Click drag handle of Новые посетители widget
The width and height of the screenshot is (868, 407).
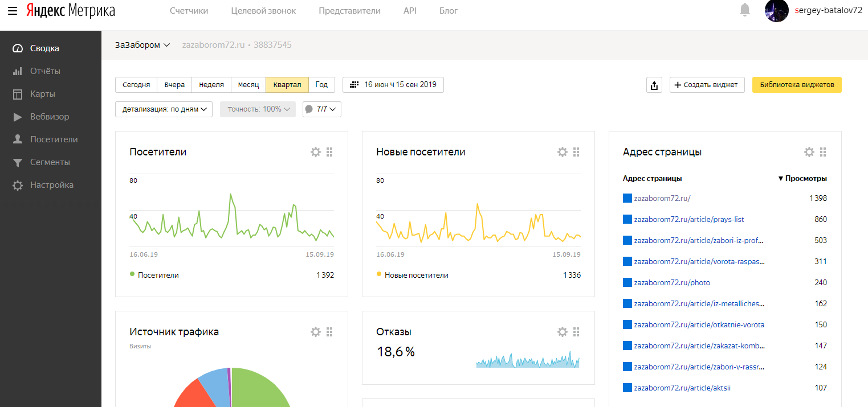576,152
